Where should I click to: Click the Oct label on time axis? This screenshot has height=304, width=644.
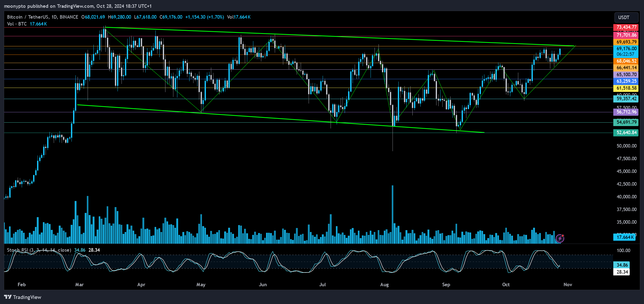click(506, 285)
